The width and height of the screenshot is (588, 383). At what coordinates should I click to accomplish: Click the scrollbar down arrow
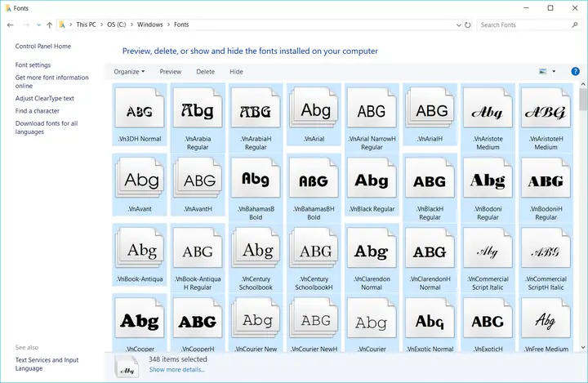[583, 347]
